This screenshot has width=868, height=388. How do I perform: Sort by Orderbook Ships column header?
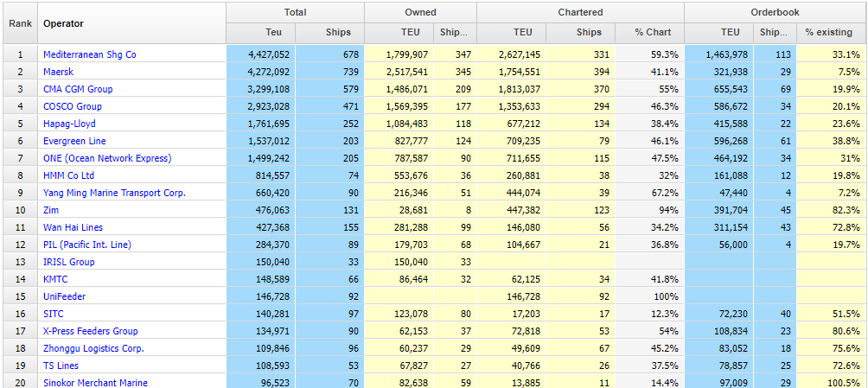click(x=775, y=33)
